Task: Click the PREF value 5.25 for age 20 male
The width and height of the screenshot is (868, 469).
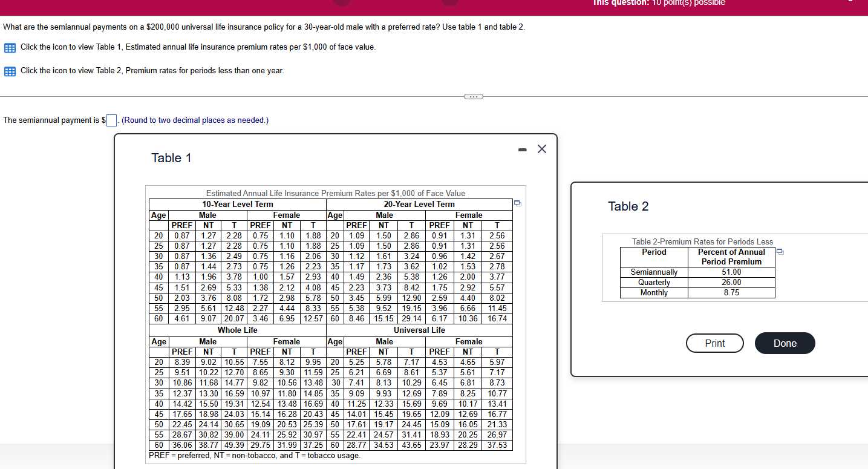Action: 356,362
